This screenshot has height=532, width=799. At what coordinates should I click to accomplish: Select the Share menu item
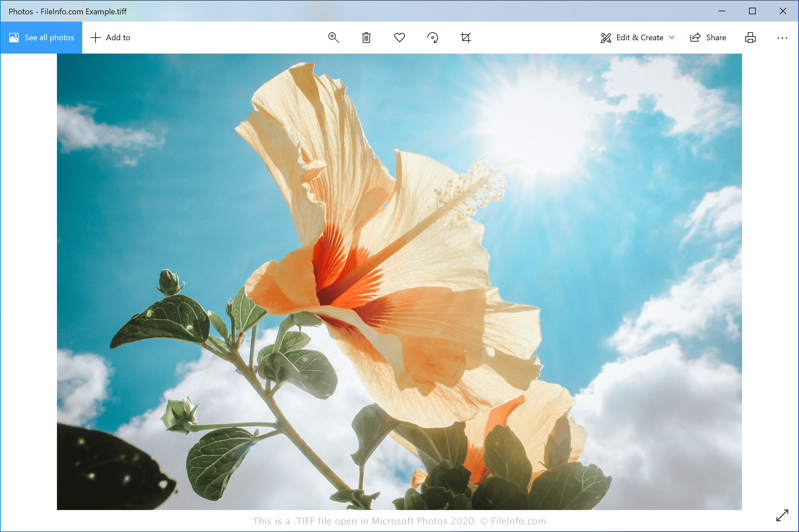pyautogui.click(x=708, y=37)
